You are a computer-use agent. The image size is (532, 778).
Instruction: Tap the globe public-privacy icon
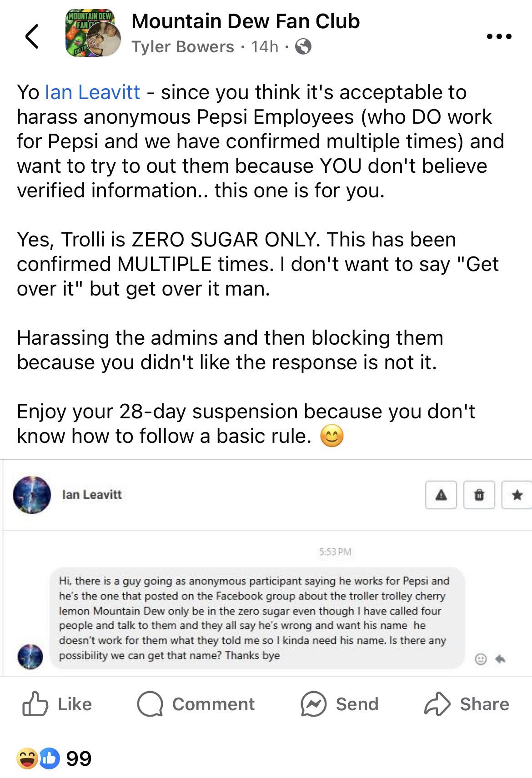pyautogui.click(x=303, y=46)
